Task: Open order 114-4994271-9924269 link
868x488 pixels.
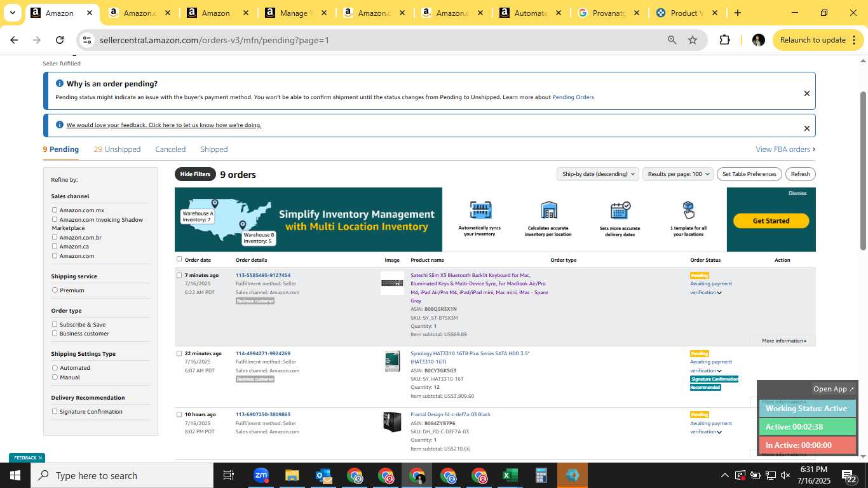Action: tap(263, 353)
